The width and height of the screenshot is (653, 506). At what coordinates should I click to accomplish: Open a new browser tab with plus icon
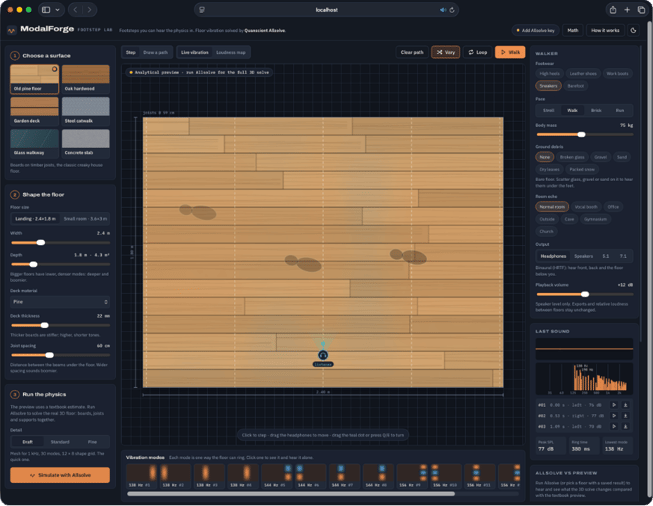(627, 10)
